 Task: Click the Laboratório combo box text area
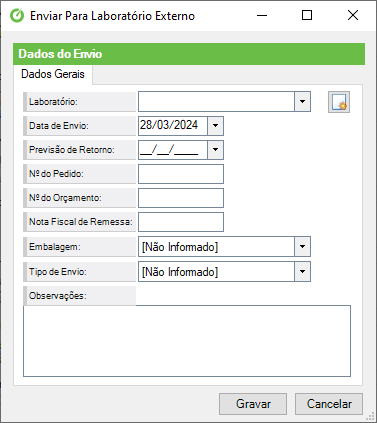click(x=217, y=101)
